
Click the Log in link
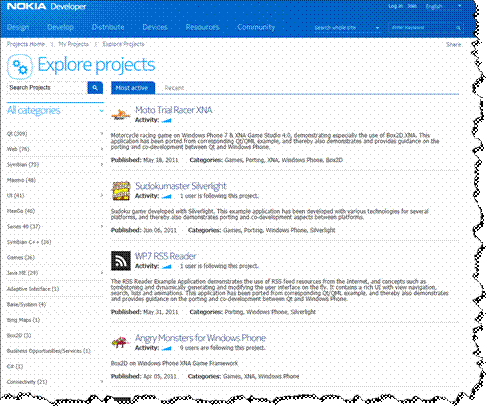(x=396, y=6)
